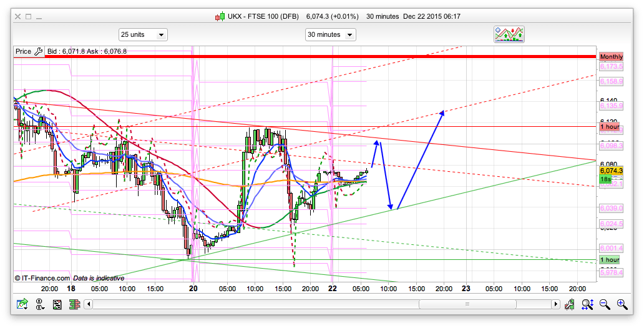644x328 pixels.
Task: Click the green 1 hour support label
Action: click(610, 260)
